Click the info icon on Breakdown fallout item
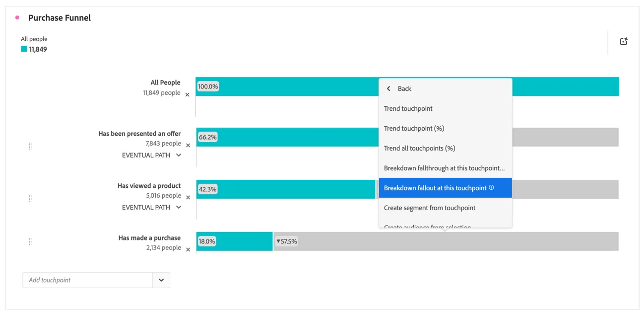This screenshot has width=644, height=313. 492,187
